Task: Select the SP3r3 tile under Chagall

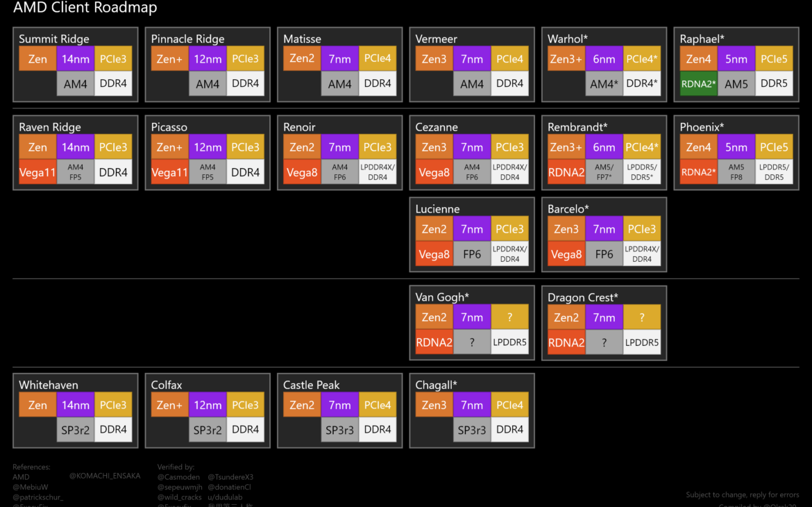Action: 472,429
